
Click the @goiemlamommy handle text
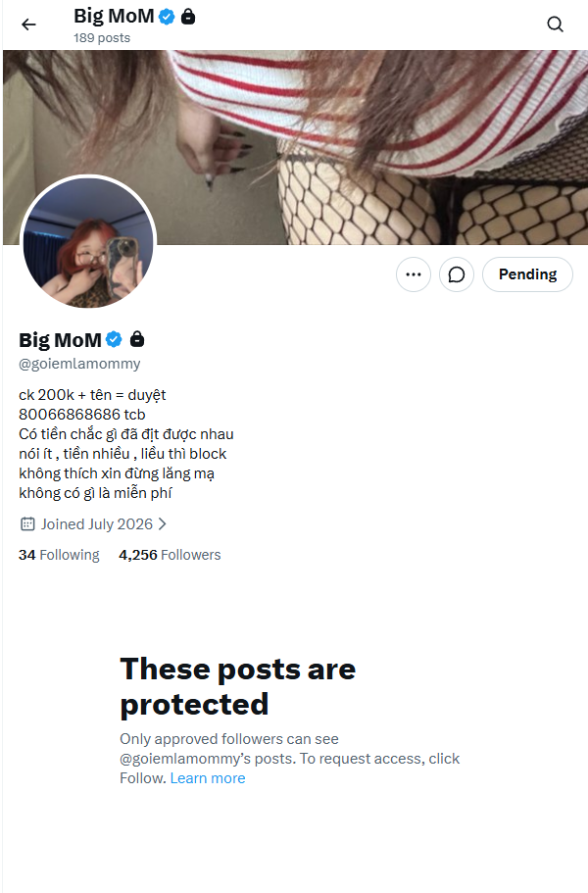[x=79, y=364]
